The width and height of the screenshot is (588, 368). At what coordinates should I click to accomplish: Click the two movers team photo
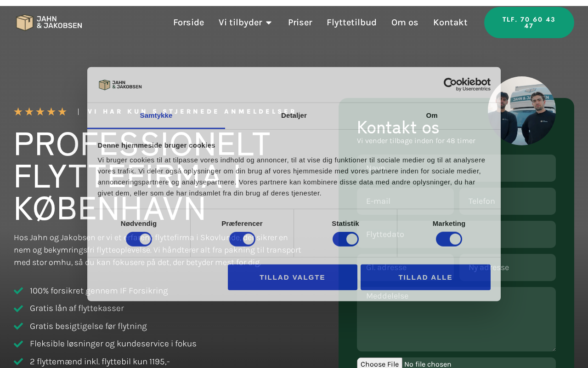coord(522,111)
